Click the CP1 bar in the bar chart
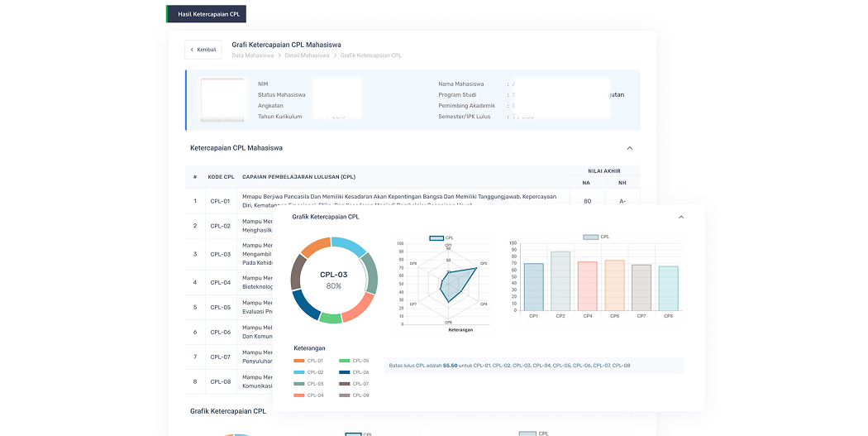 pos(534,287)
